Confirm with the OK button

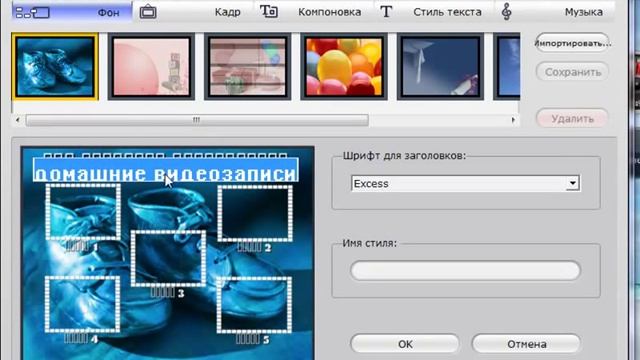tap(405, 344)
